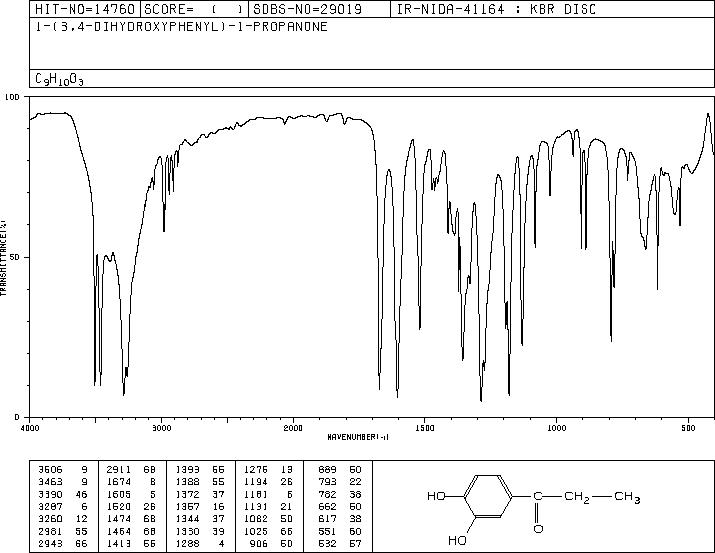Select the carbonyl O atom in structure
This screenshot has width=715, height=553.
538,529
